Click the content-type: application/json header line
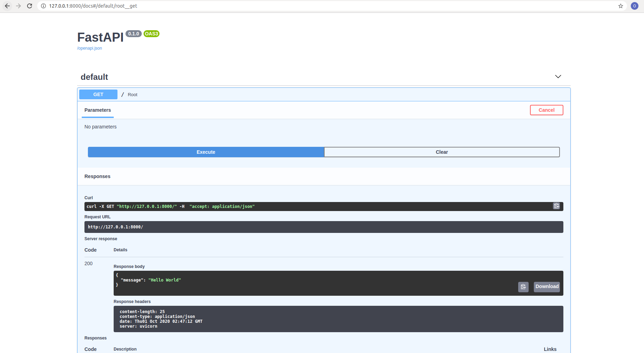The image size is (644, 353). point(157,317)
